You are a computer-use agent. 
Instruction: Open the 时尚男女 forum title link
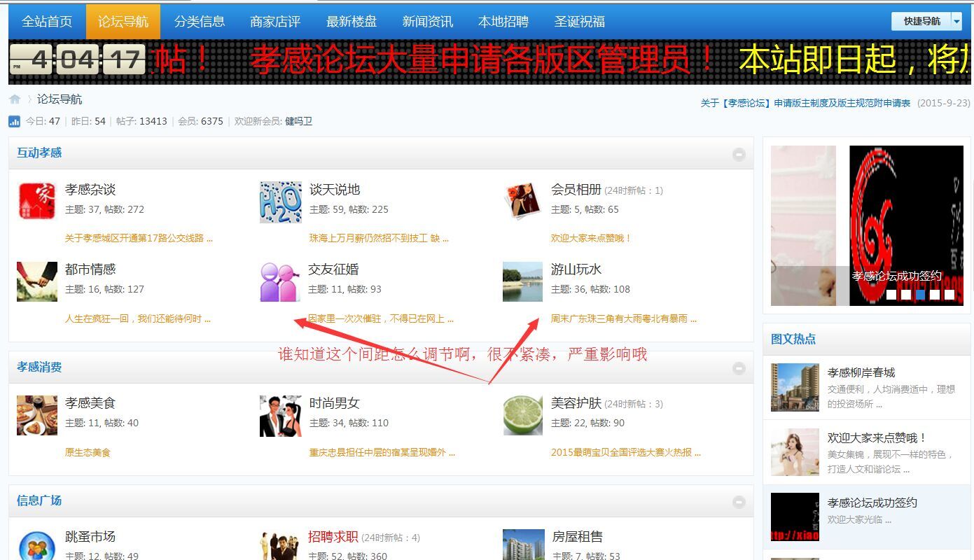click(335, 403)
